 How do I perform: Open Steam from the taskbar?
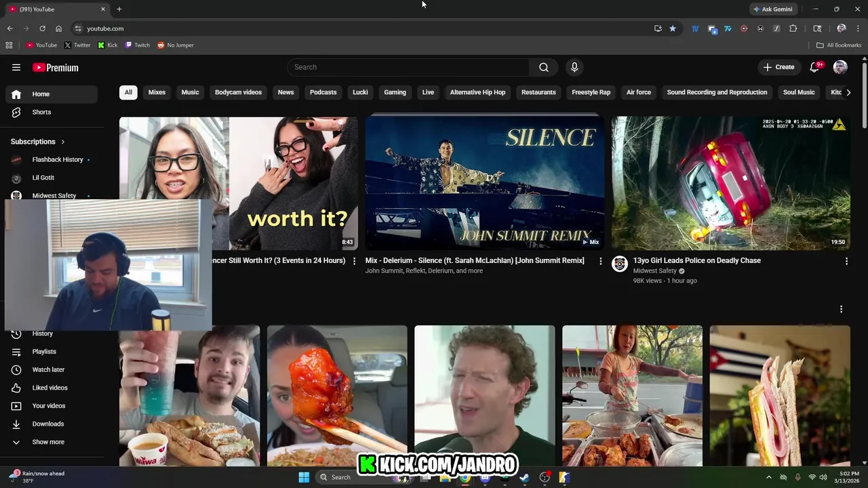[524, 477]
